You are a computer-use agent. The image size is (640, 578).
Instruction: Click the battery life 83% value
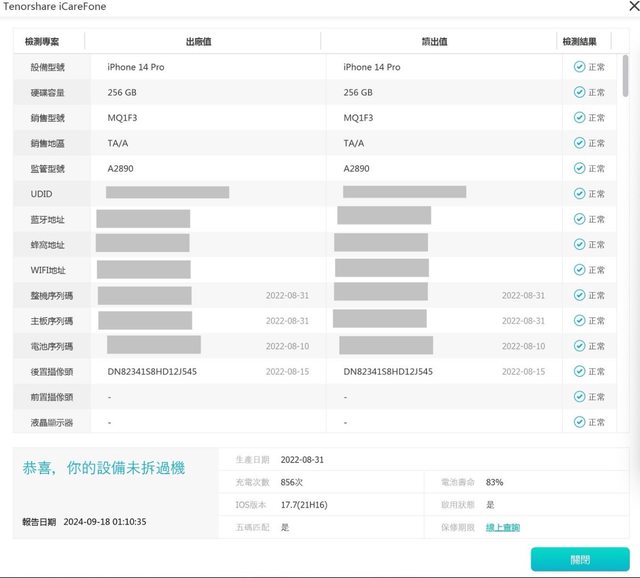[x=494, y=482]
